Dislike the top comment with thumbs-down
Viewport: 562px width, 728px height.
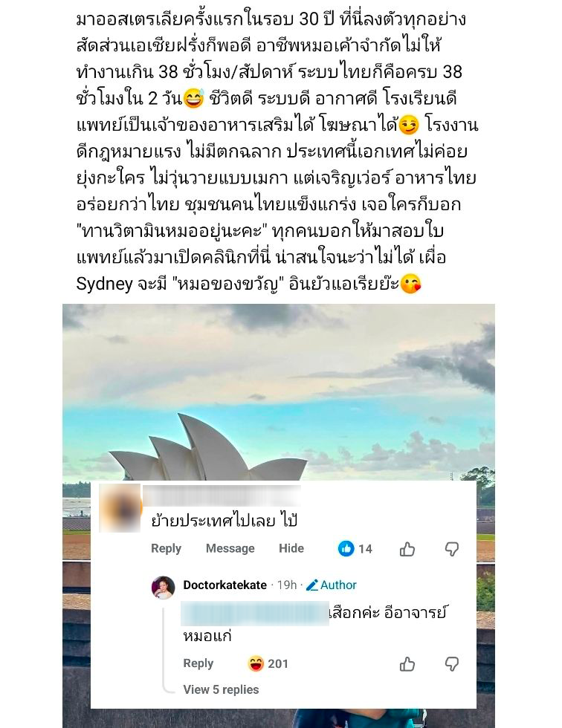(x=451, y=549)
